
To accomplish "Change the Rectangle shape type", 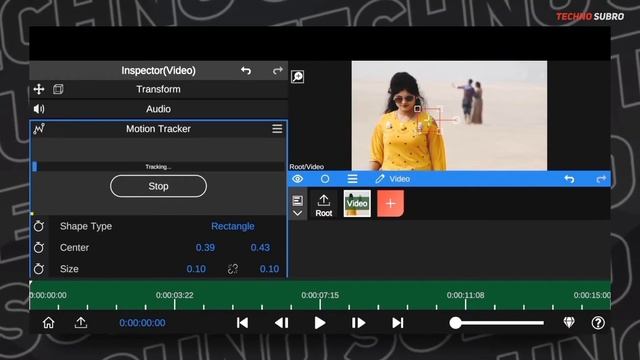I will [233, 226].
